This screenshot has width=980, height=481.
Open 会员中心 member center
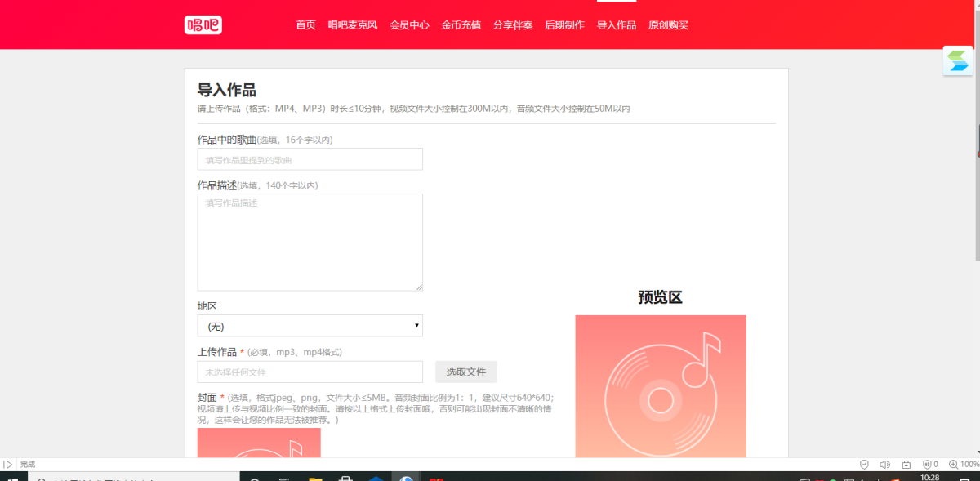tap(409, 25)
